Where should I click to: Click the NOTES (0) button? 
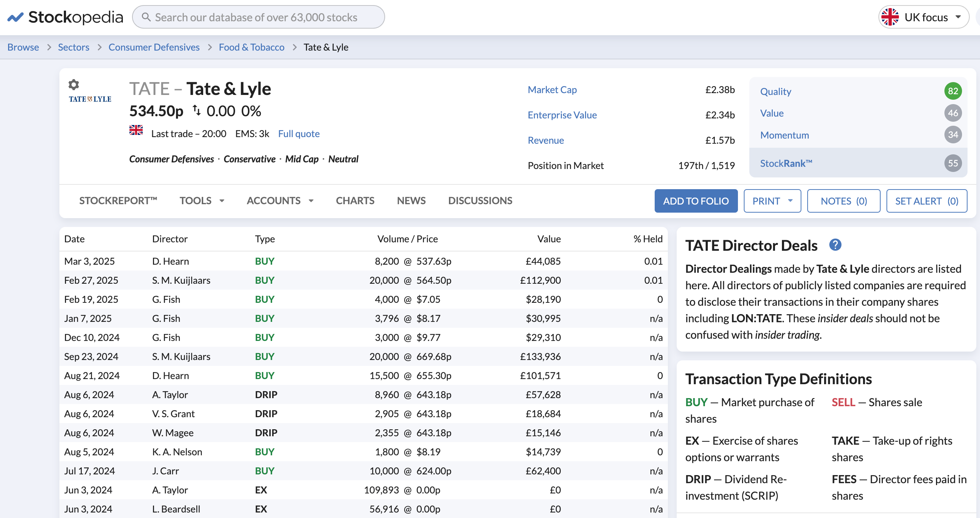[844, 201]
